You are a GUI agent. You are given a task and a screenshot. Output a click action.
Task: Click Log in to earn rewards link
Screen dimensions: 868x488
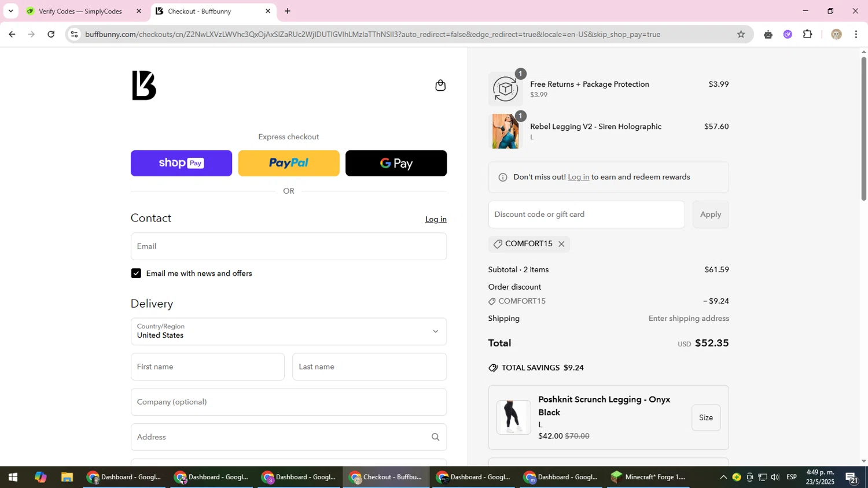pyautogui.click(x=578, y=177)
